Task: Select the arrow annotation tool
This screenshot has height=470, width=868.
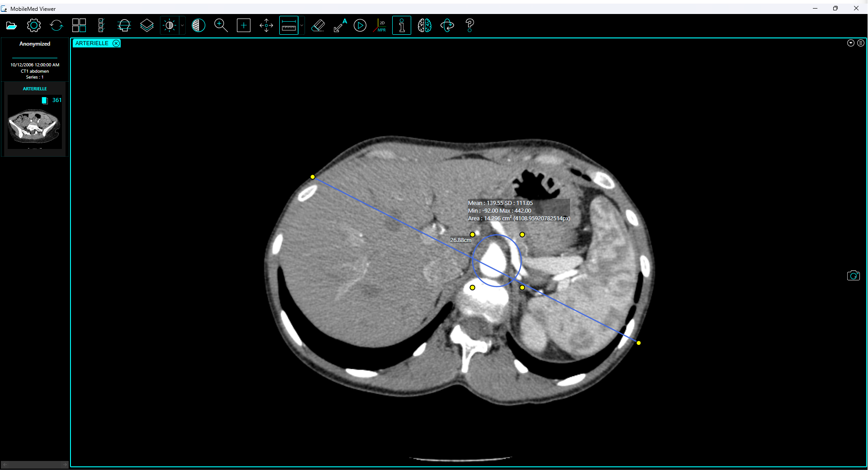Action: 339,25
